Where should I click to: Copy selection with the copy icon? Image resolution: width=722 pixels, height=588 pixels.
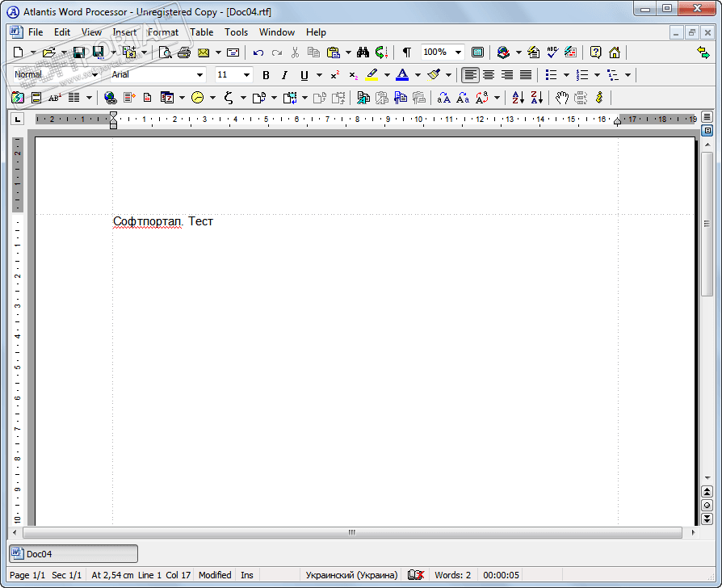pos(313,52)
